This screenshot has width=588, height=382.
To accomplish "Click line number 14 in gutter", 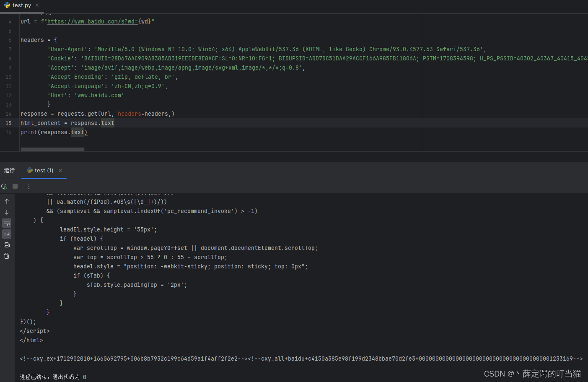I will tap(8, 114).
